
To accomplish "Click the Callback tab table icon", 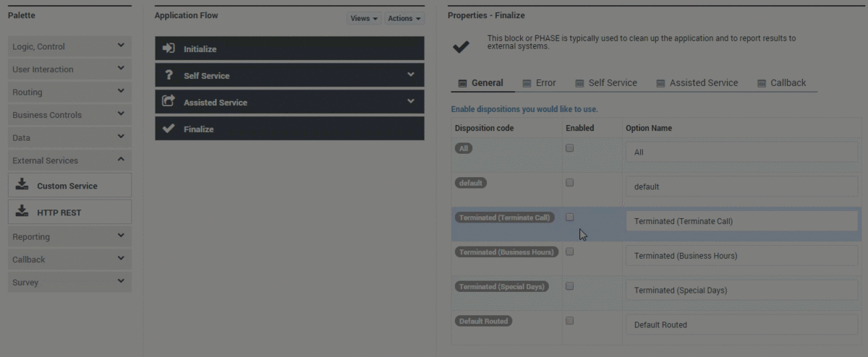I will pyautogui.click(x=762, y=83).
